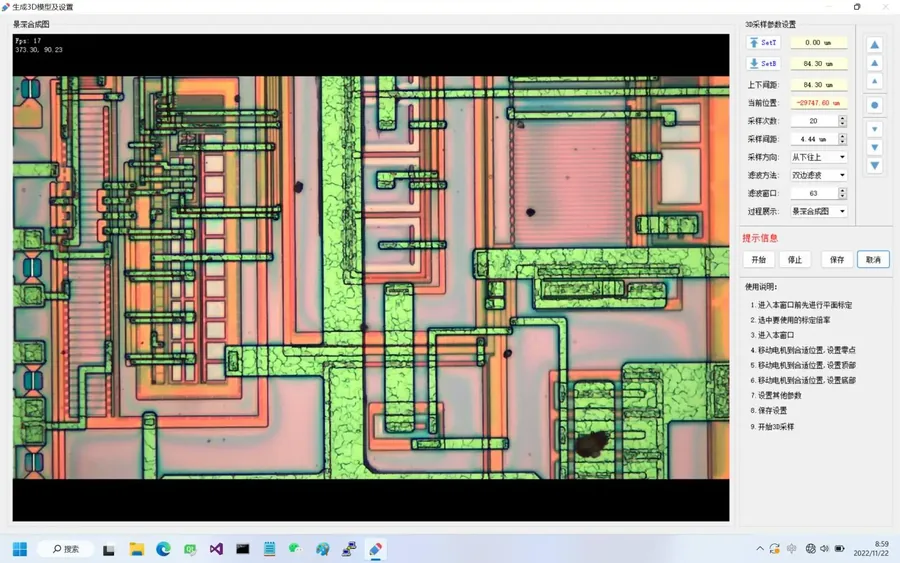
Task: Move stage down with the medium down arrow
Action: click(874, 147)
